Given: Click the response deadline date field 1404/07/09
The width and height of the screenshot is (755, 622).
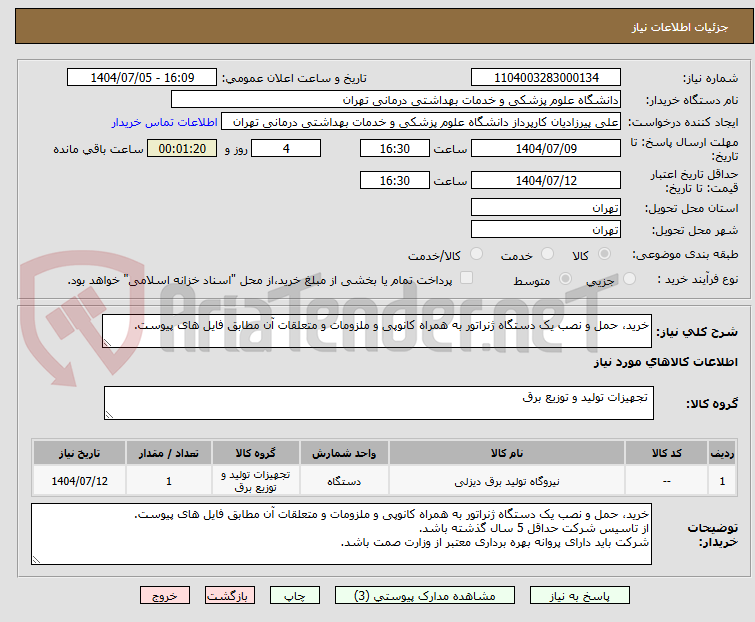Looking at the screenshot, I should (x=546, y=149).
